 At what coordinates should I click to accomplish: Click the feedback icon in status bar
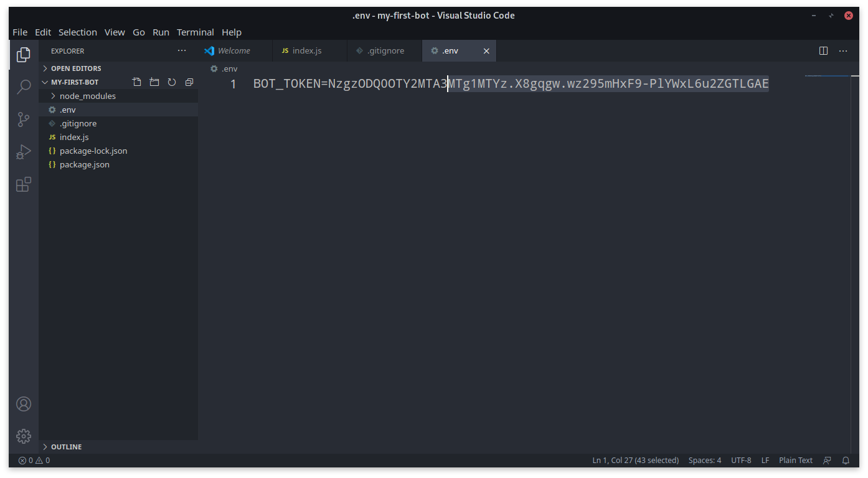827,461
